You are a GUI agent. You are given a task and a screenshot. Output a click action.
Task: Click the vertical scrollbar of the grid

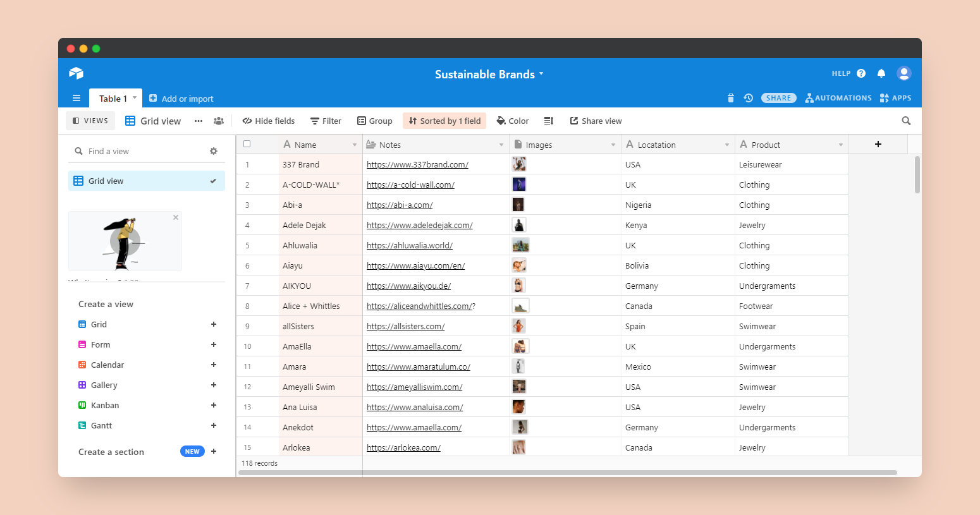(917, 174)
